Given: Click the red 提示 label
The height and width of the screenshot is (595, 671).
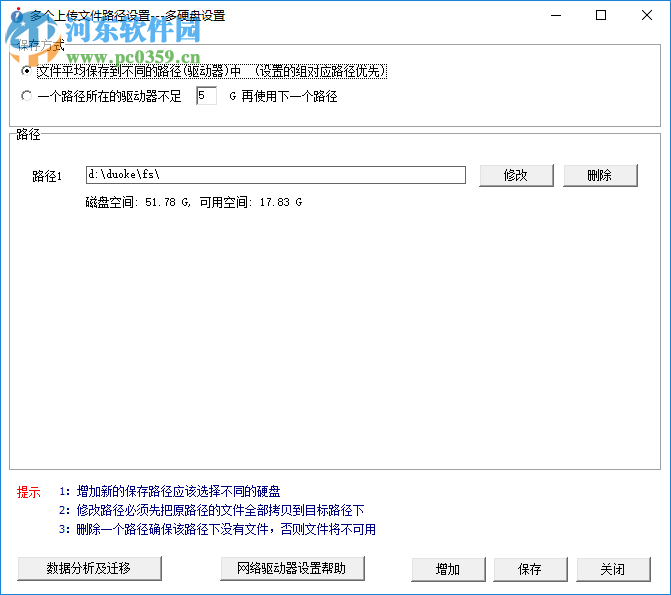Looking at the screenshot, I should click(x=29, y=492).
